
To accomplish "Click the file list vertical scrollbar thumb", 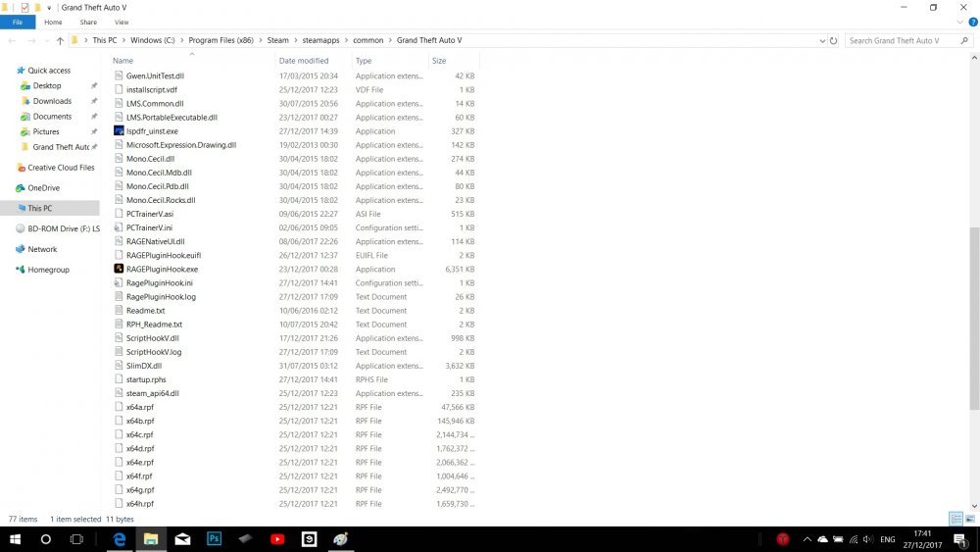I will click(x=974, y=318).
